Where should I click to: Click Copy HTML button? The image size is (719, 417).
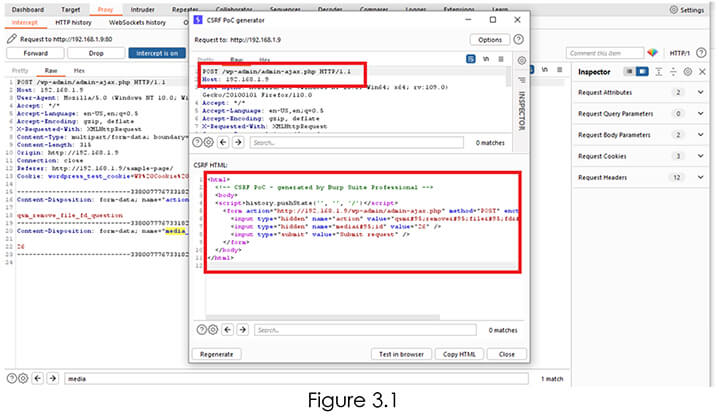(459, 354)
